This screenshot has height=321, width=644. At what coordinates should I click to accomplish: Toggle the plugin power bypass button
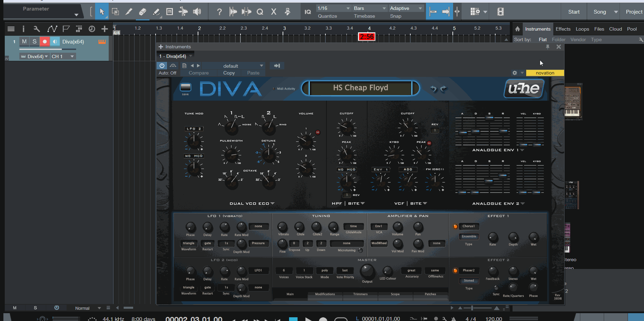point(162,66)
